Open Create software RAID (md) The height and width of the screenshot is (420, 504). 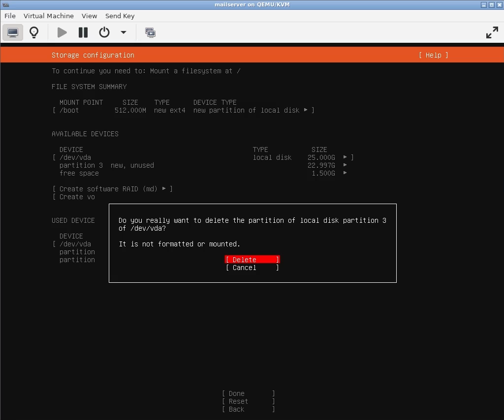click(113, 189)
